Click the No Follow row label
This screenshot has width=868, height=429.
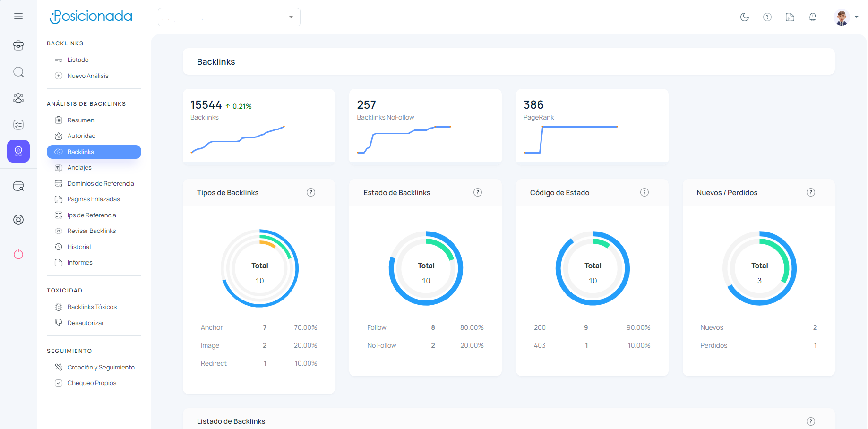382,345
